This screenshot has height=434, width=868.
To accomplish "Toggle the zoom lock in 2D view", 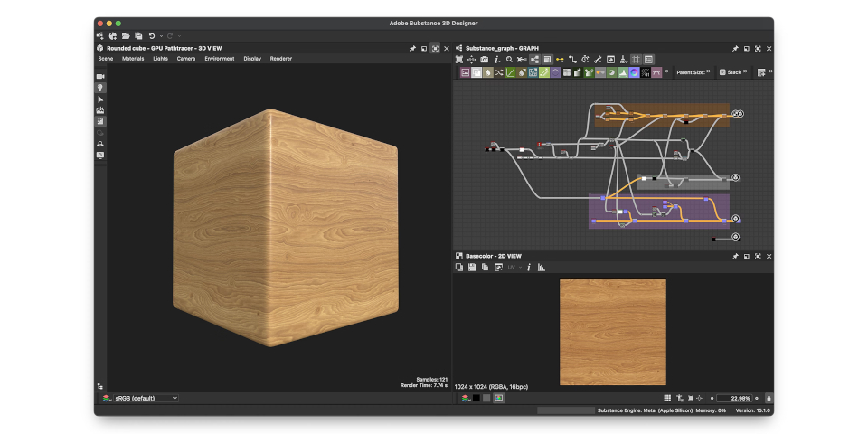I will click(x=769, y=398).
